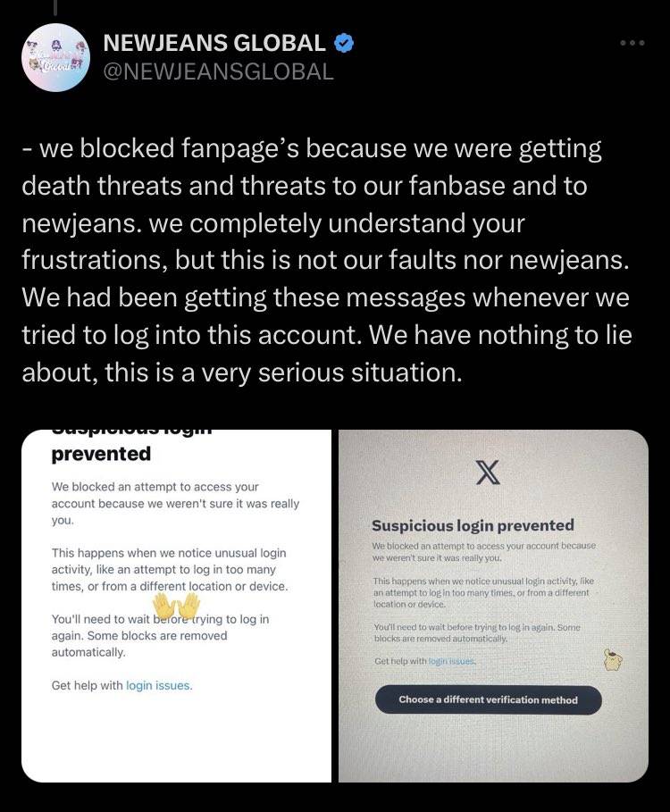
Task: Follow 'login issues' link in left screenshot
Action: [159, 686]
